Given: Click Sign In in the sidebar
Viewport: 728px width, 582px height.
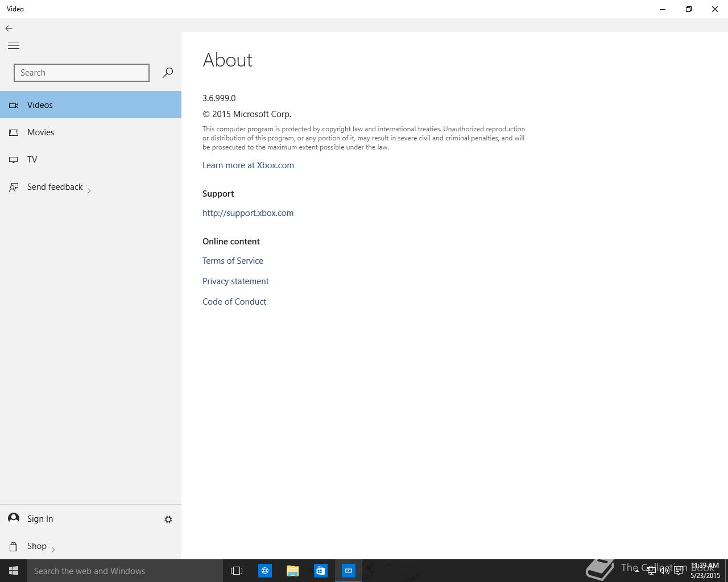Looking at the screenshot, I should pos(40,518).
